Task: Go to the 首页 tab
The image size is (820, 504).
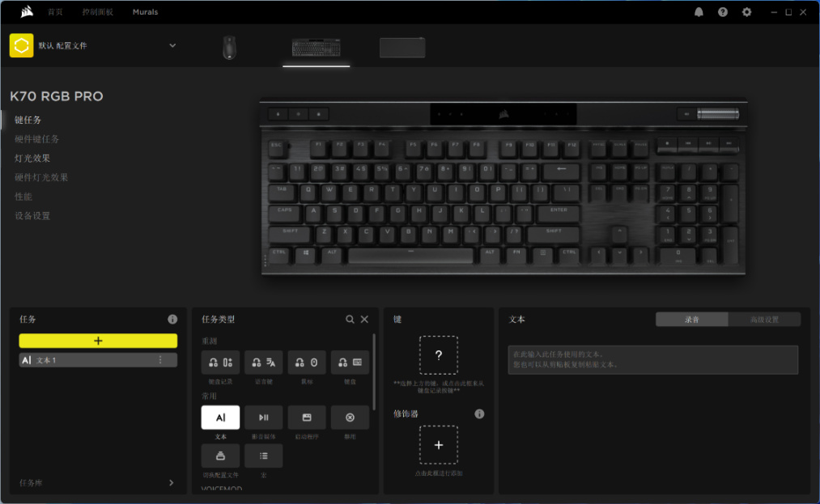Action: tap(55, 12)
